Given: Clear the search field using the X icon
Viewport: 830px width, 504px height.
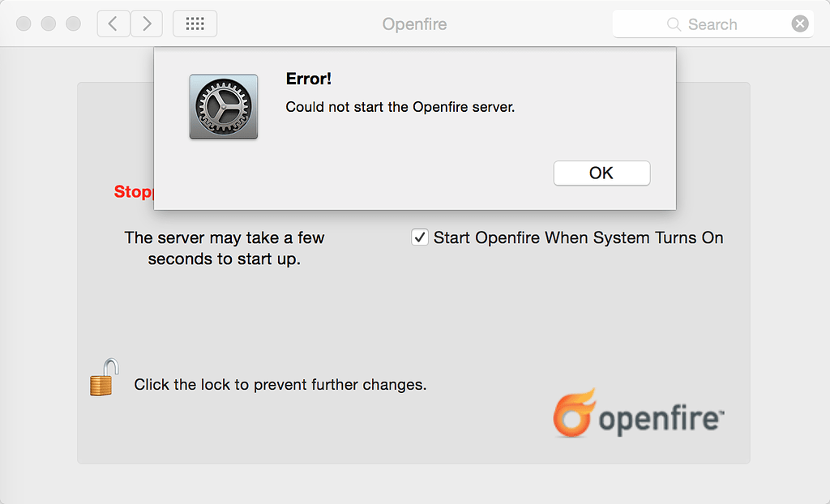Looking at the screenshot, I should pos(800,23).
